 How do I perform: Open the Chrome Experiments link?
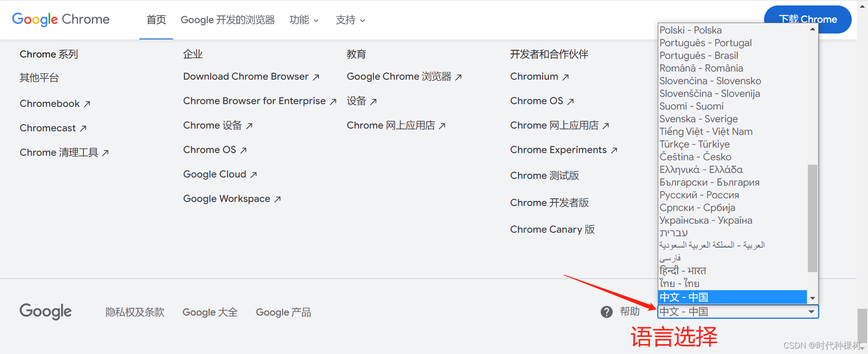[x=564, y=150]
